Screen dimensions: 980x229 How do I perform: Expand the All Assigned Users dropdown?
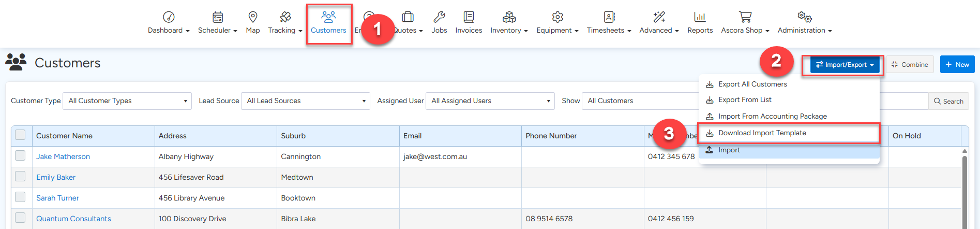[490, 101]
